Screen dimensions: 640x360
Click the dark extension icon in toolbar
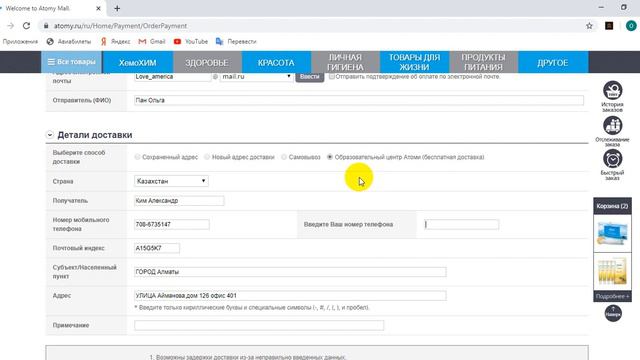[x=609, y=26]
